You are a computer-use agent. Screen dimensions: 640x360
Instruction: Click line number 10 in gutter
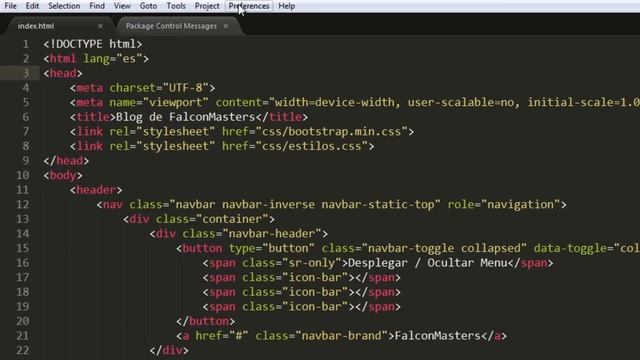[x=22, y=175]
